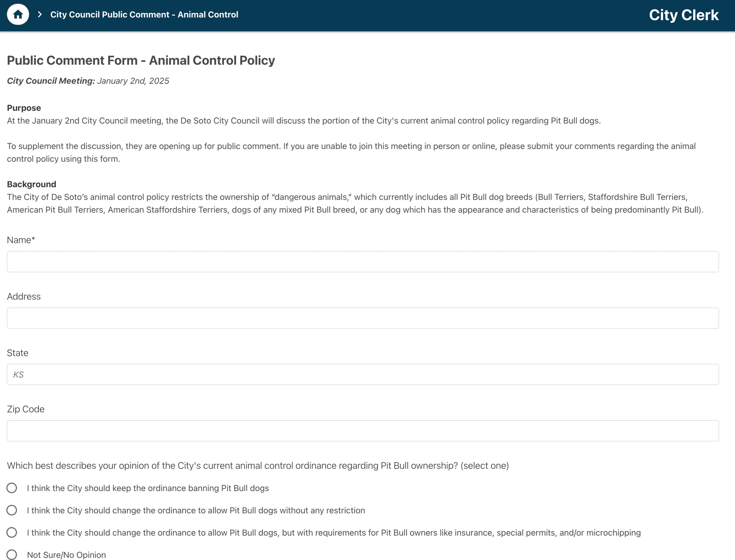Click the City Council Meeting date line
Screen dimensions: 735x560
[88, 81]
